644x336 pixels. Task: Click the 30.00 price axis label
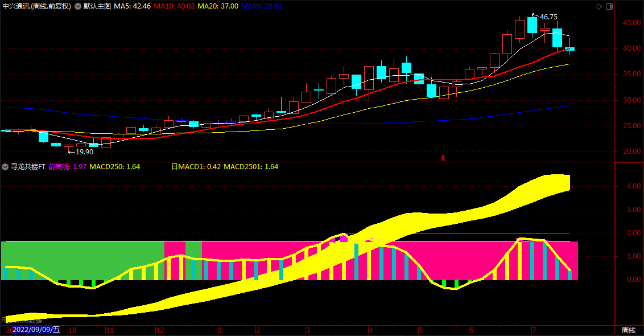(631, 100)
